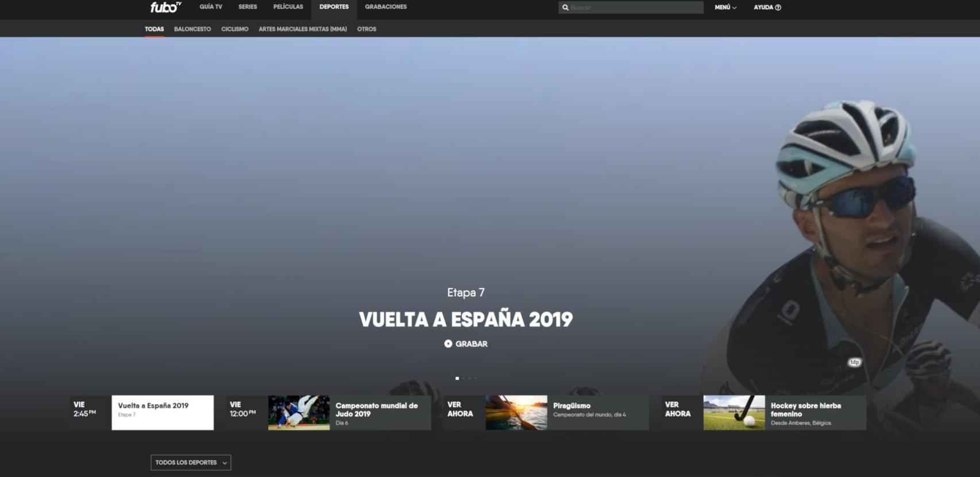Open the Películas section
This screenshot has width=980, height=477.
[x=288, y=7]
